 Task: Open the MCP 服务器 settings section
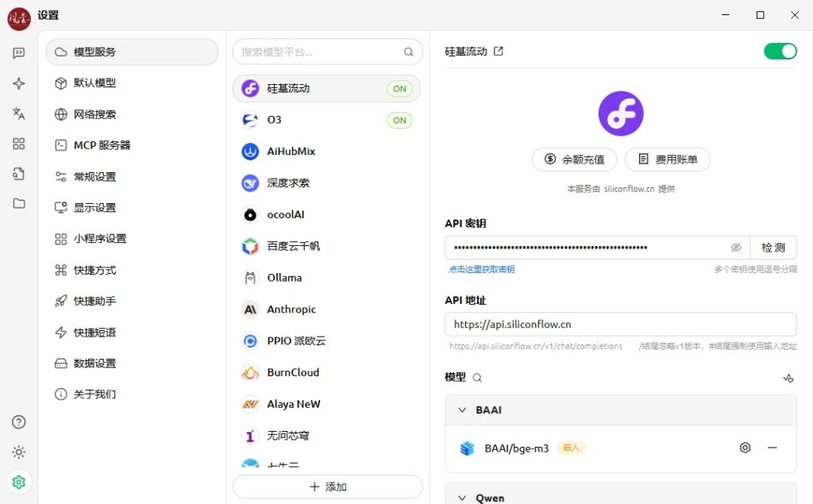102,145
